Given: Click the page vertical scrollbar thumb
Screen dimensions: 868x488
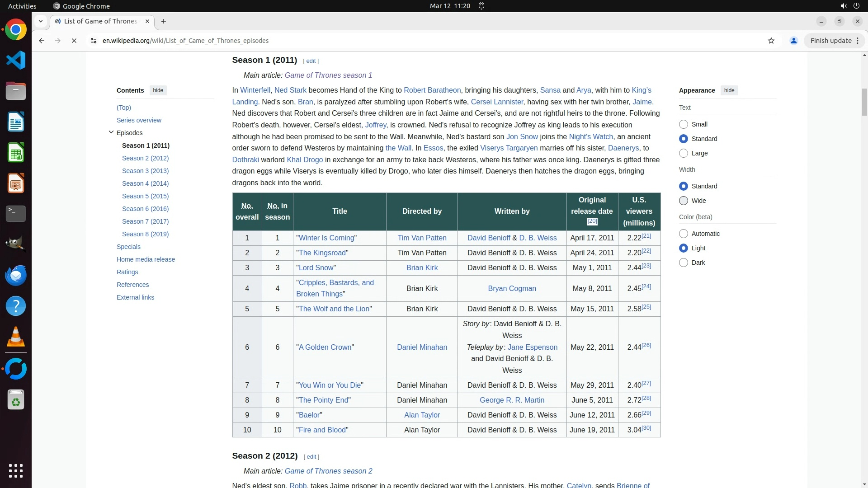Looking at the screenshot, I should pyautogui.click(x=864, y=102).
